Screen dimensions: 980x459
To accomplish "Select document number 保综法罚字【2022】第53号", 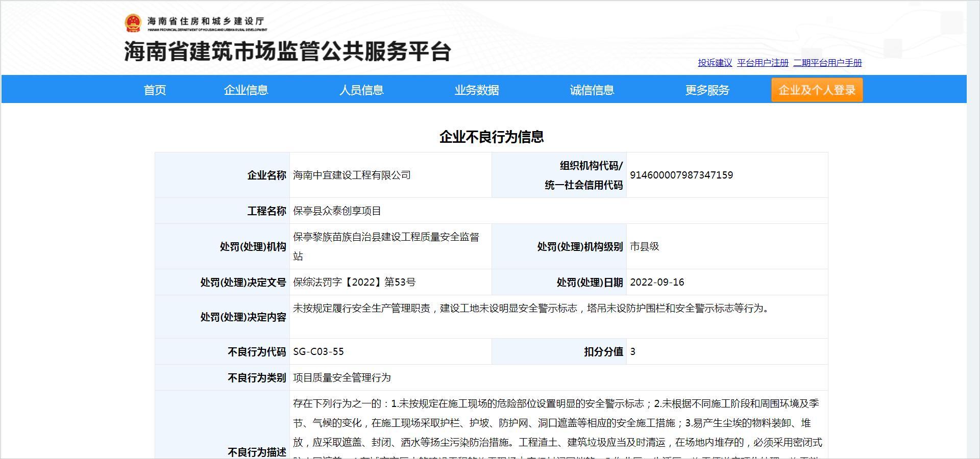I will 354,282.
